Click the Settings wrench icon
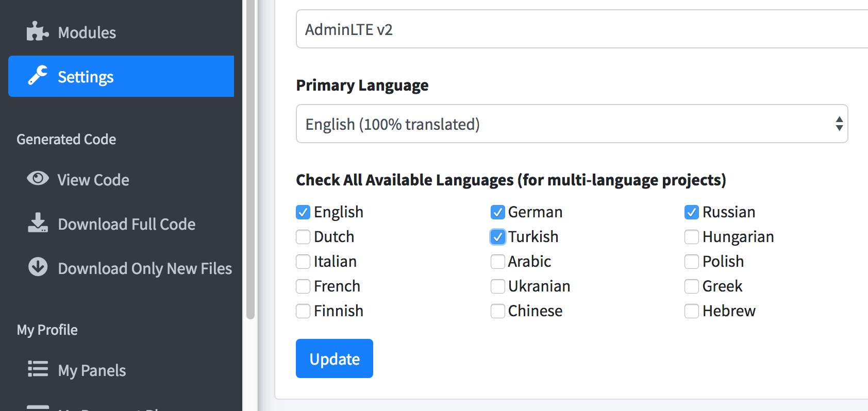The image size is (868, 411). click(x=38, y=76)
